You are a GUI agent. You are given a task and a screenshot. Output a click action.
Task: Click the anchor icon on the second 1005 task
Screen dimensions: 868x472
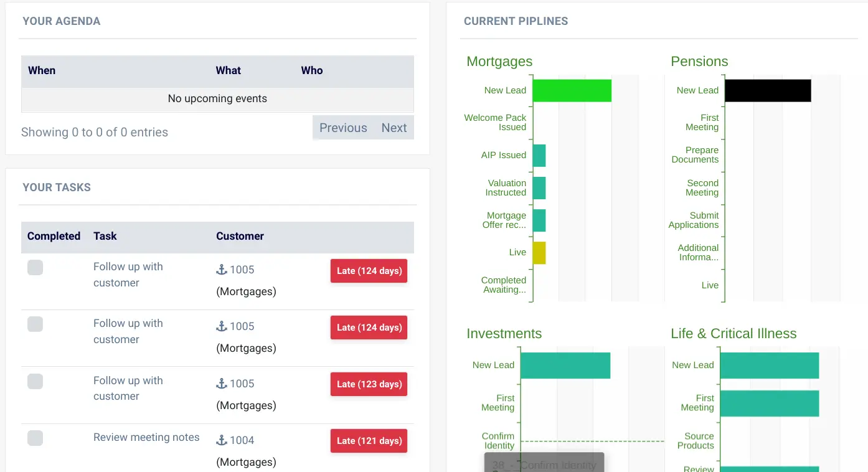tap(220, 325)
